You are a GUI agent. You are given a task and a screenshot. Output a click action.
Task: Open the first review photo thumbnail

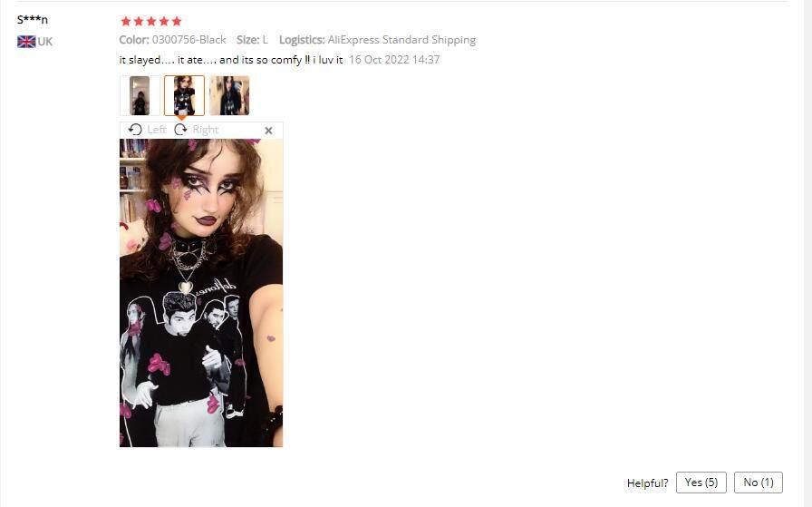(x=140, y=95)
